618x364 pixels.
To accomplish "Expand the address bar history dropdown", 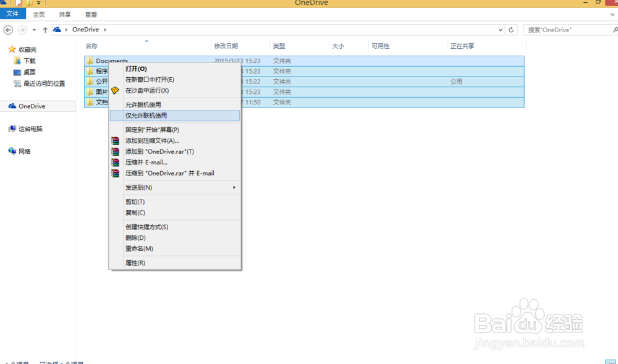I will [500, 30].
